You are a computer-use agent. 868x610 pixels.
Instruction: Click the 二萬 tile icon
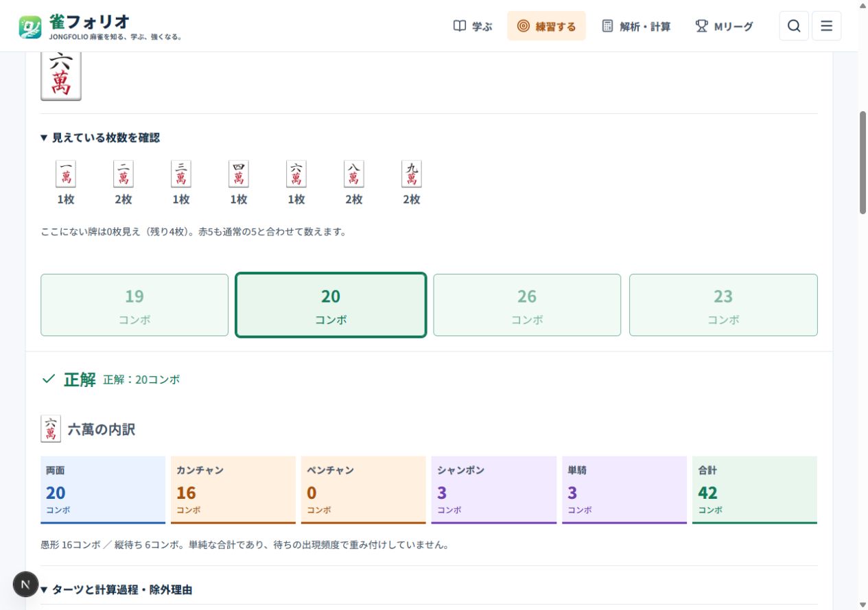pyautogui.click(x=124, y=174)
